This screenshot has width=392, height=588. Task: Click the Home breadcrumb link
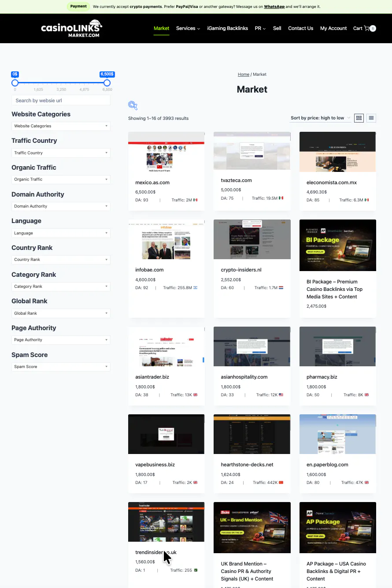click(244, 74)
